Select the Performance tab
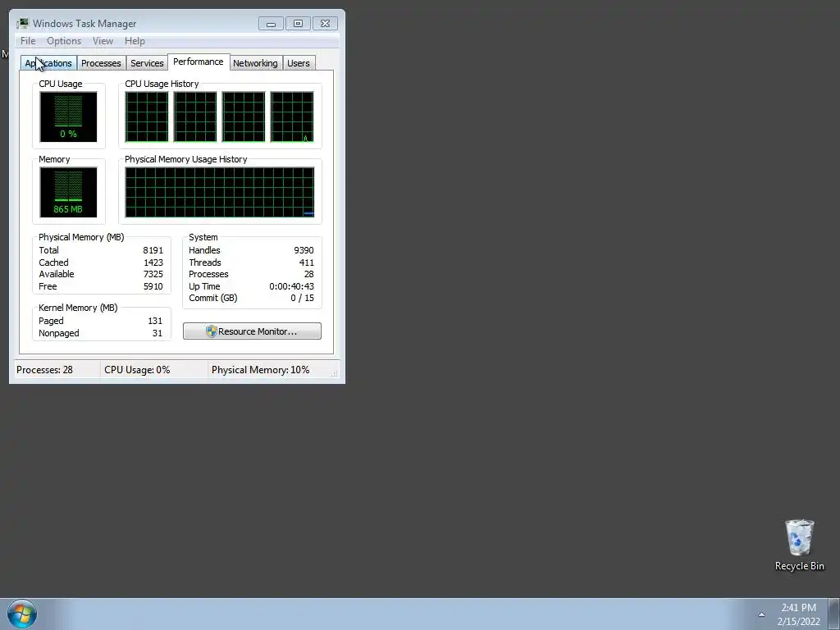This screenshot has height=630, width=840. [199, 62]
